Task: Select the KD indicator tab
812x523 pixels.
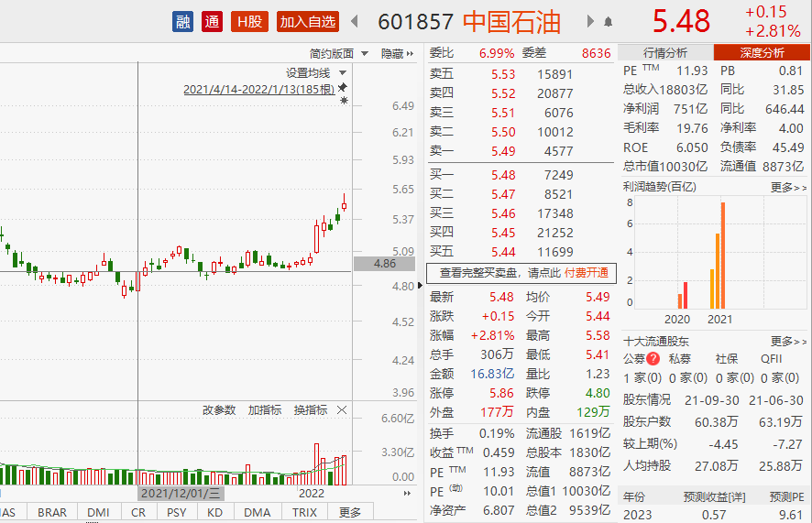Action: [214, 512]
